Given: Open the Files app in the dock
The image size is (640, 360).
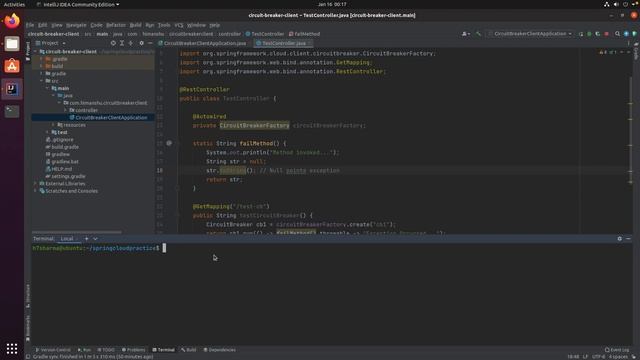Looking at the screenshot, I should click(x=12, y=44).
